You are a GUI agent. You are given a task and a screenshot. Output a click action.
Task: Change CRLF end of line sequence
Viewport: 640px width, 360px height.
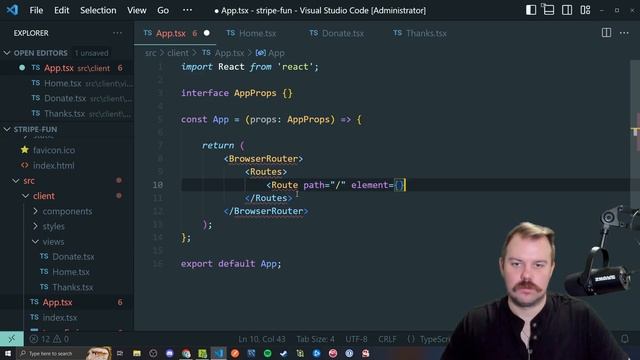click(387, 339)
